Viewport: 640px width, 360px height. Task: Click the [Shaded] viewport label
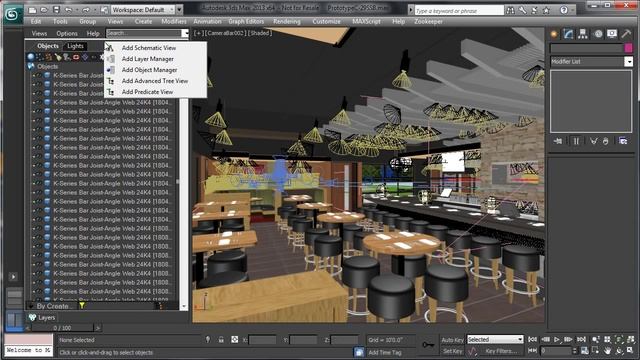coord(260,33)
